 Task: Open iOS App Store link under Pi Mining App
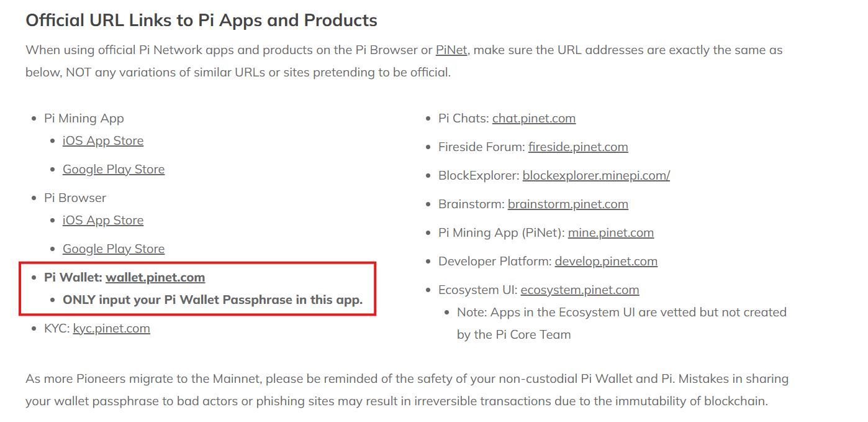103,141
